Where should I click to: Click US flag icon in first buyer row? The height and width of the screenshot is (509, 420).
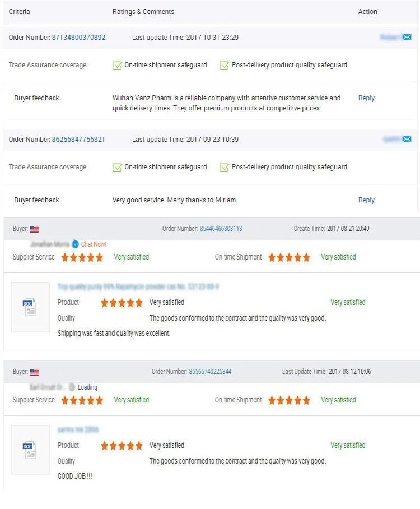pyautogui.click(x=34, y=229)
